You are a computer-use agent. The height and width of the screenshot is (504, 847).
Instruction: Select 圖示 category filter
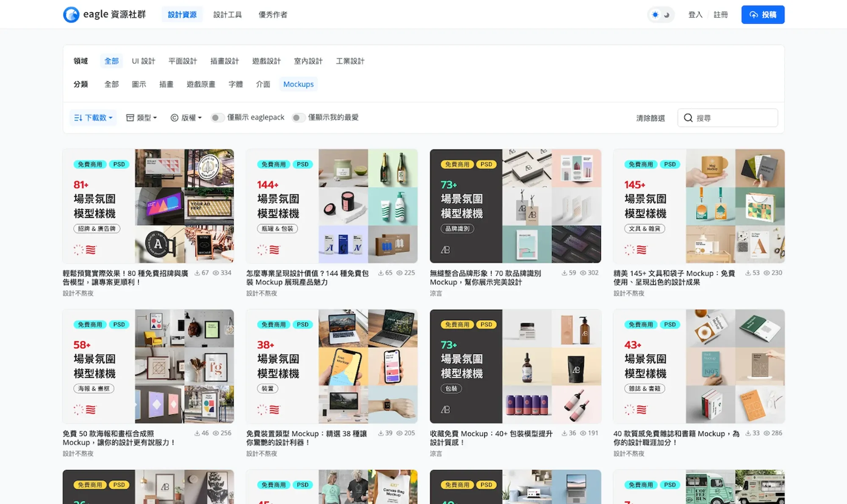pyautogui.click(x=139, y=84)
